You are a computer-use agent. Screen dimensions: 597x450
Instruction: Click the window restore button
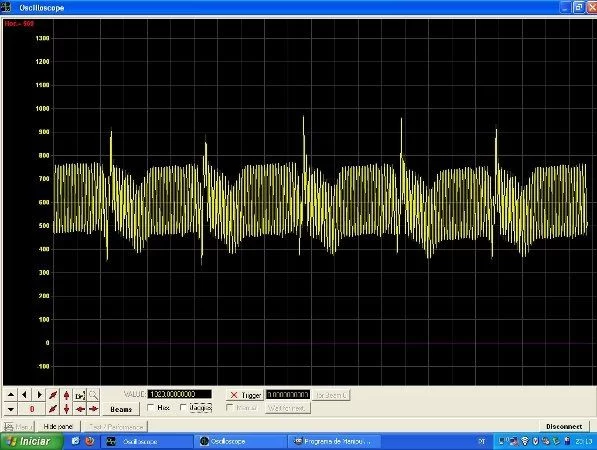[579, 7]
